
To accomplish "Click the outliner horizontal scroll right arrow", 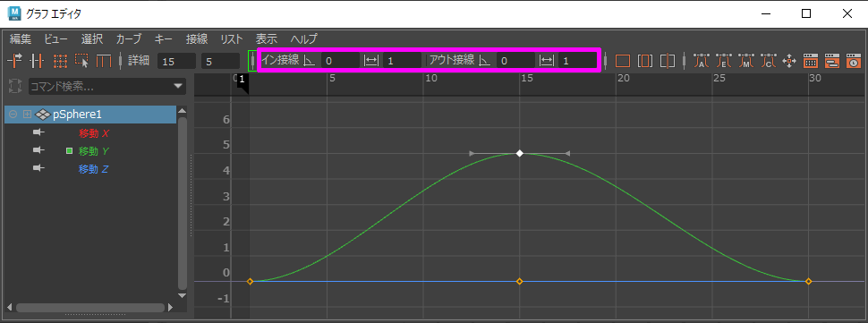I will (x=170, y=308).
